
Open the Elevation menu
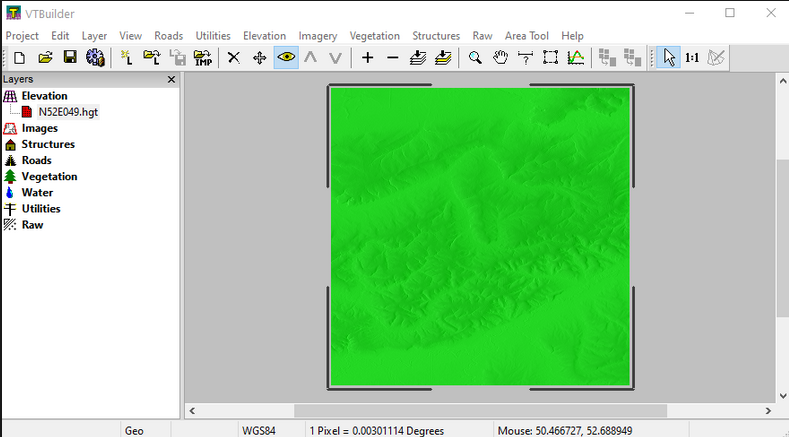[264, 36]
